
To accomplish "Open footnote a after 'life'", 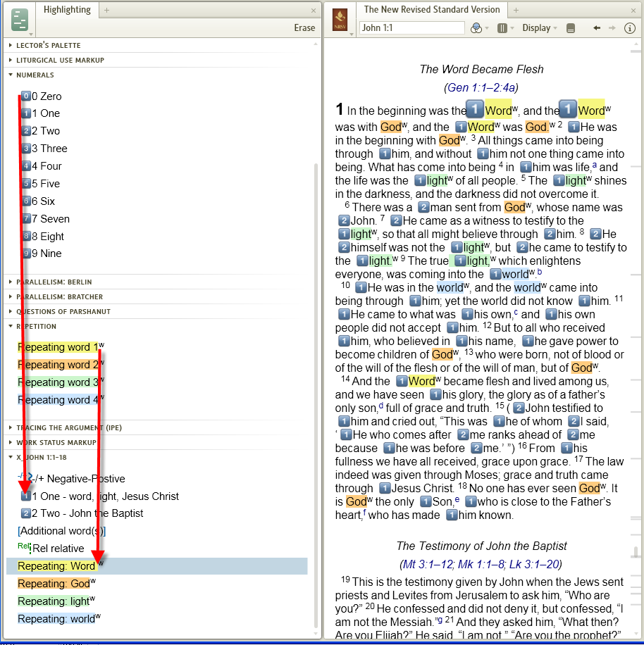I will (595, 165).
